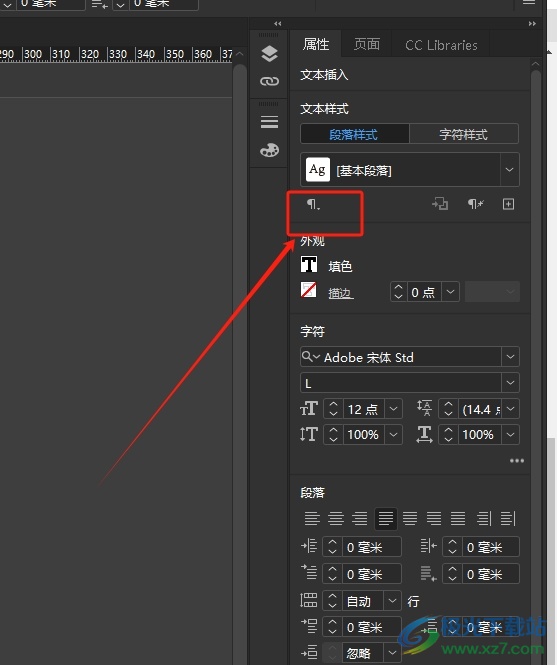This screenshot has width=557, height=665.
Task: Select the 字符样式 tab button
Action: pyautogui.click(x=464, y=134)
